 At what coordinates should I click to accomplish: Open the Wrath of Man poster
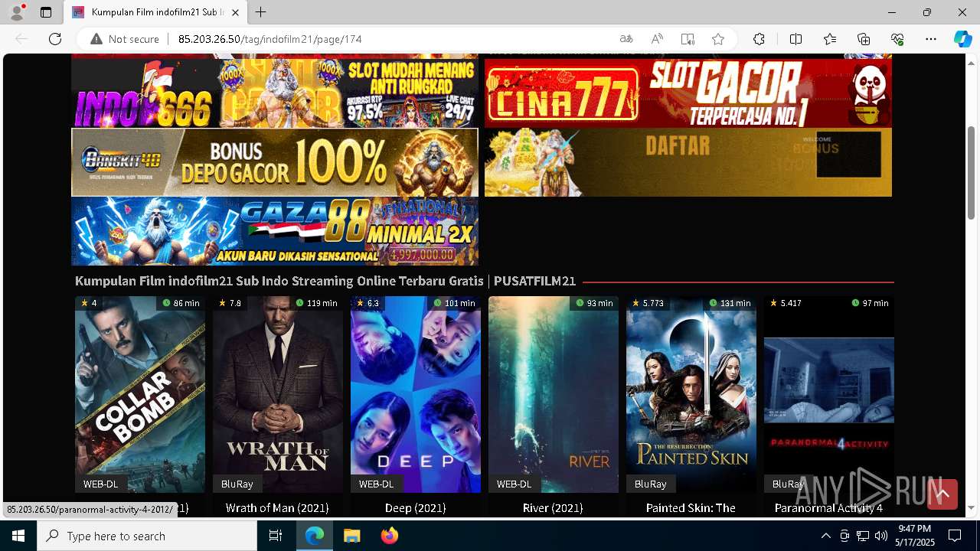pyautogui.click(x=278, y=394)
